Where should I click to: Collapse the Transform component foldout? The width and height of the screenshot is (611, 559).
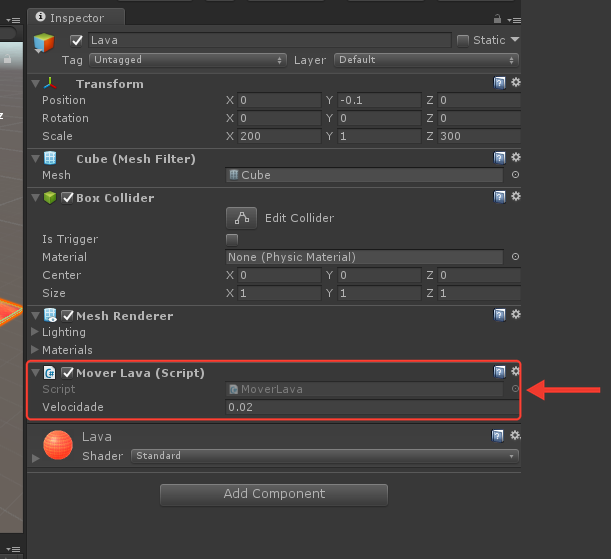(x=35, y=84)
